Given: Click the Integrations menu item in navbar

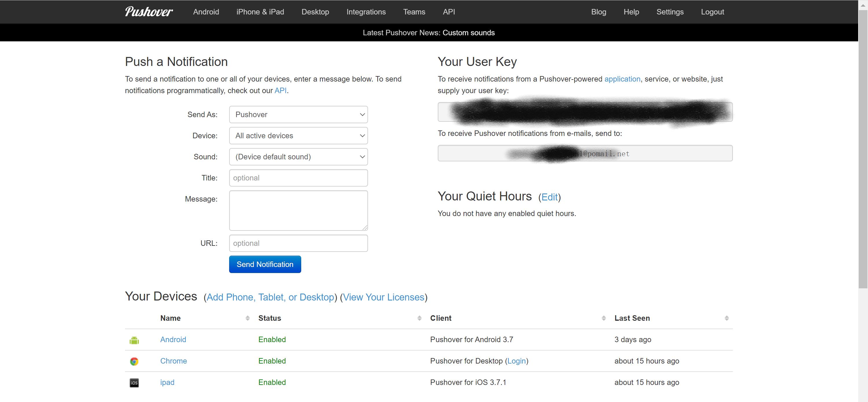Looking at the screenshot, I should [x=366, y=12].
